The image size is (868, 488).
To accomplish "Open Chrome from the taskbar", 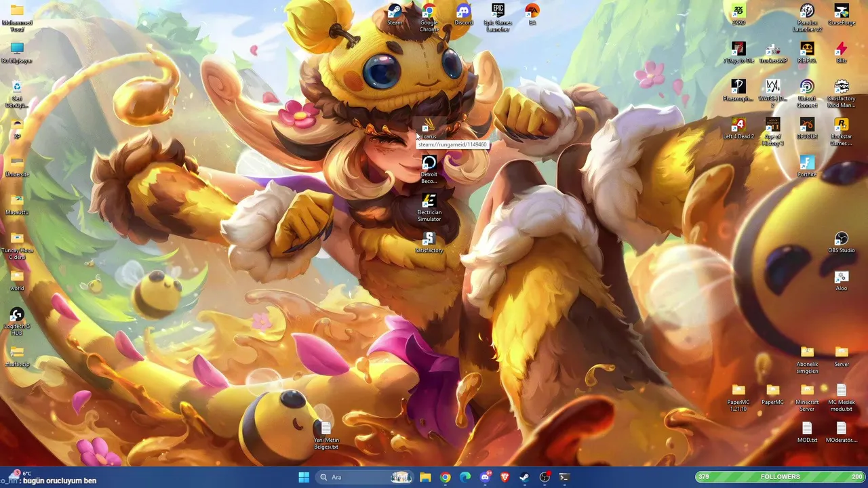I will point(445,477).
